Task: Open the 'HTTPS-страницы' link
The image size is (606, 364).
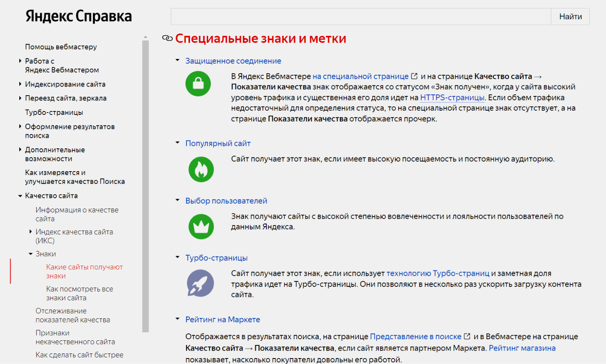Action: pyautogui.click(x=452, y=98)
